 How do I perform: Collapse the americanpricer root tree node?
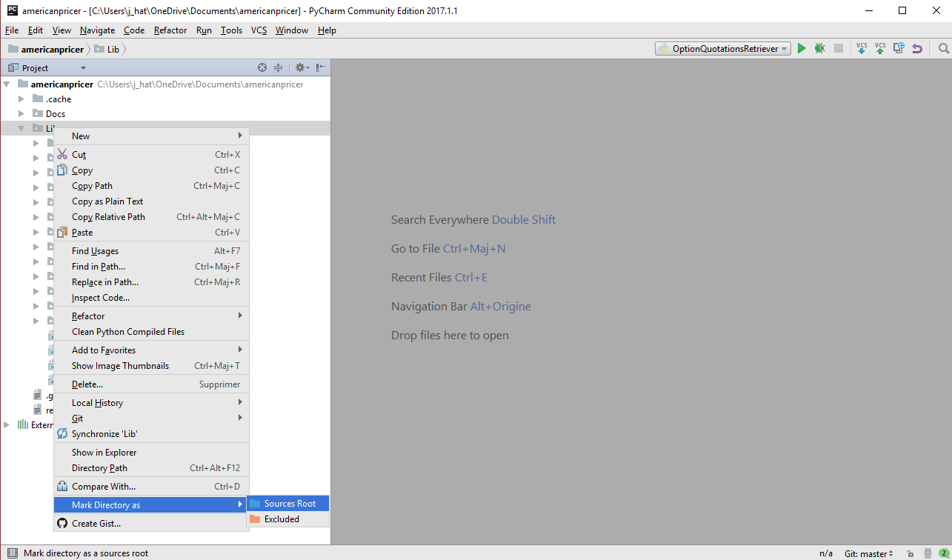[7, 84]
